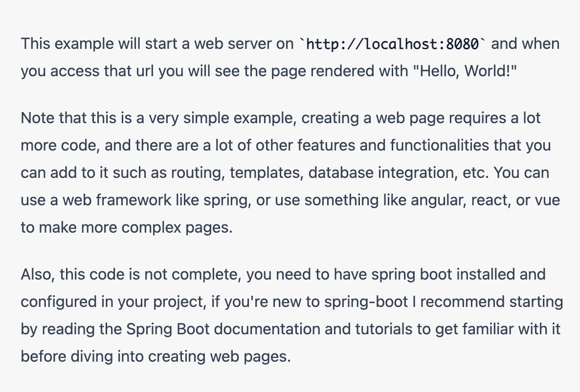The height and width of the screenshot is (392, 580).
Task: Click the phrase "database integration"
Action: [381, 173]
